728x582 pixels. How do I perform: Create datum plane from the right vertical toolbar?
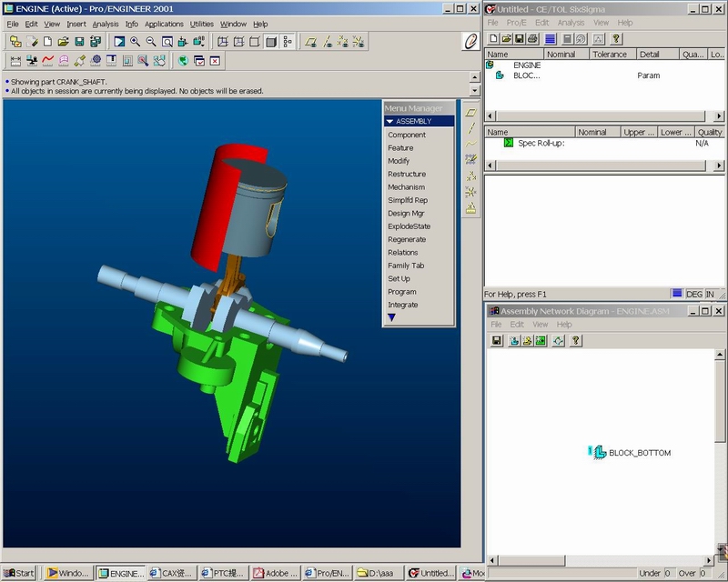470,113
